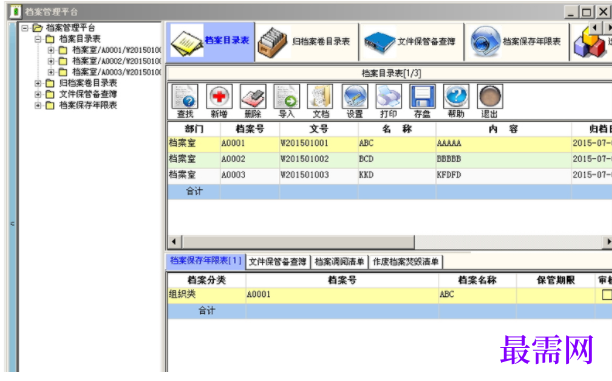Viewport: 612px width, 381px height.
Task: Click cell W201501003
Action: coord(319,175)
